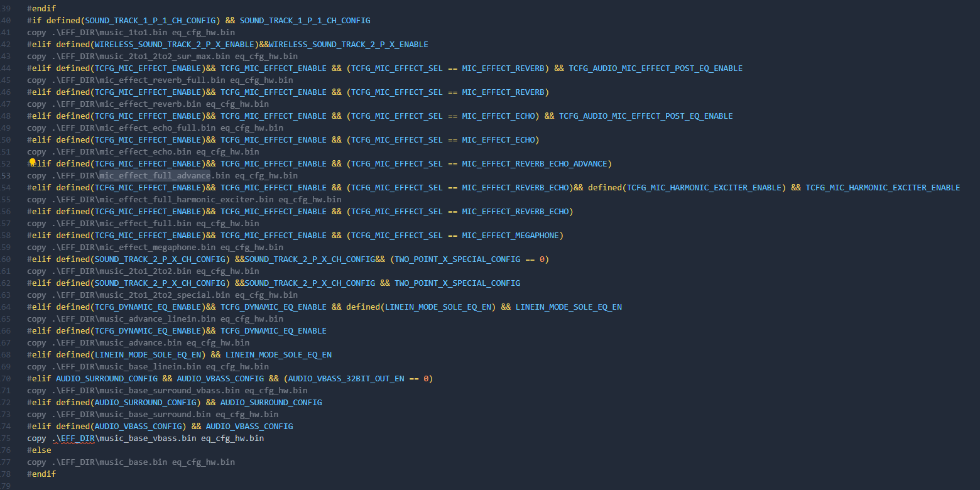The image size is (980, 490).
Task: Click music_base_surround_vbass.bin file name
Action: click(169, 390)
